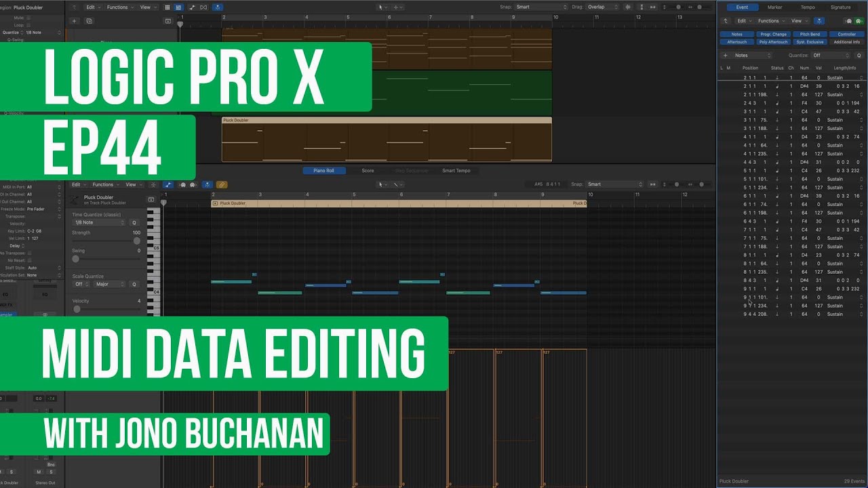Viewport: 868px width, 488px height.
Task: Select Score editor tab
Action: (368, 171)
